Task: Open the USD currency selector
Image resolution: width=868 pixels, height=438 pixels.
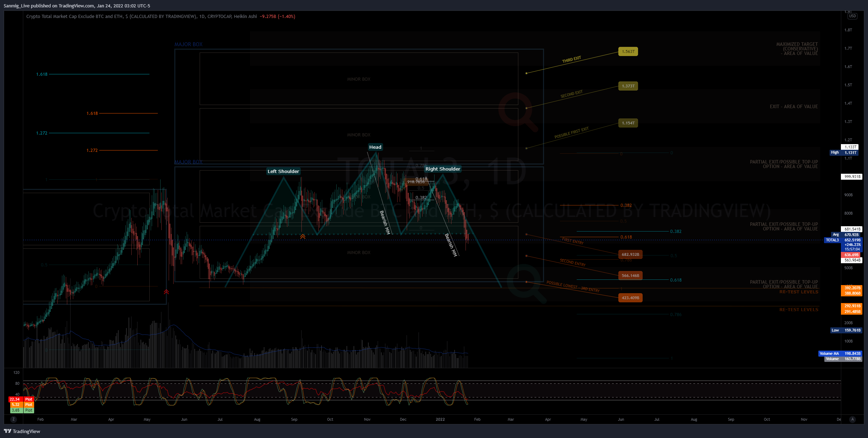Action: (853, 16)
